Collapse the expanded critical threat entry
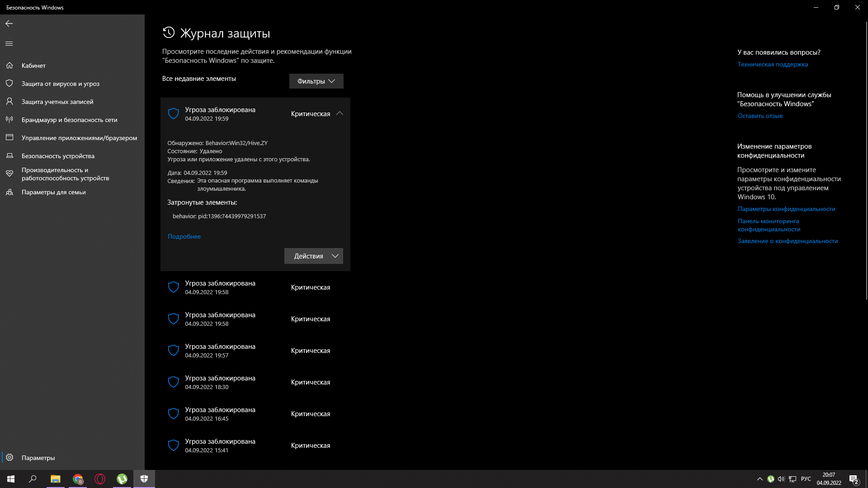Screen dimensions: 868x488 coord(339,113)
